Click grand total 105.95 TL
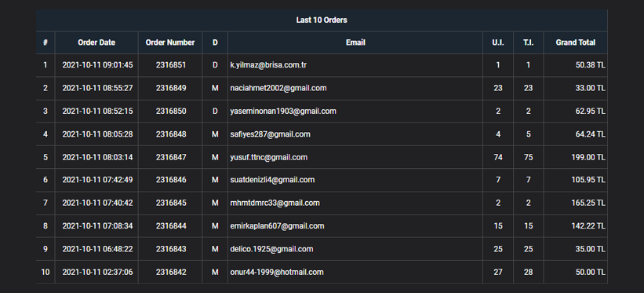 point(588,180)
